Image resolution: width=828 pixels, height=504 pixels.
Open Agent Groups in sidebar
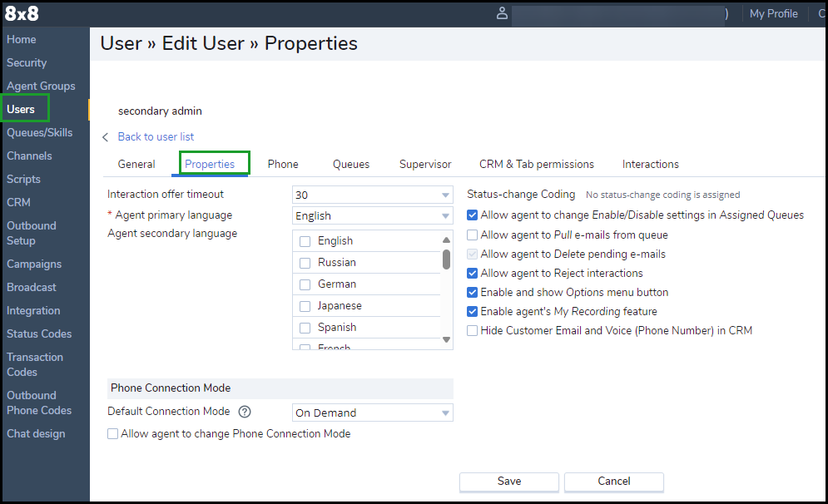coord(41,86)
